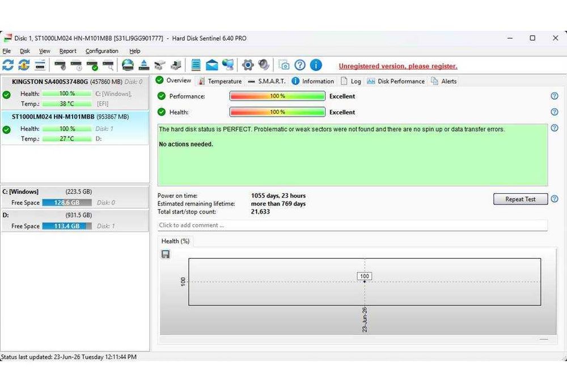
Task: Open the View menu
Action: (x=44, y=51)
